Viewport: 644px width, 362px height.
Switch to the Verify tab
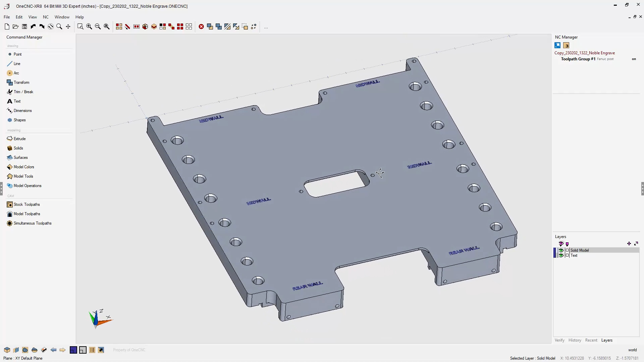(x=559, y=340)
